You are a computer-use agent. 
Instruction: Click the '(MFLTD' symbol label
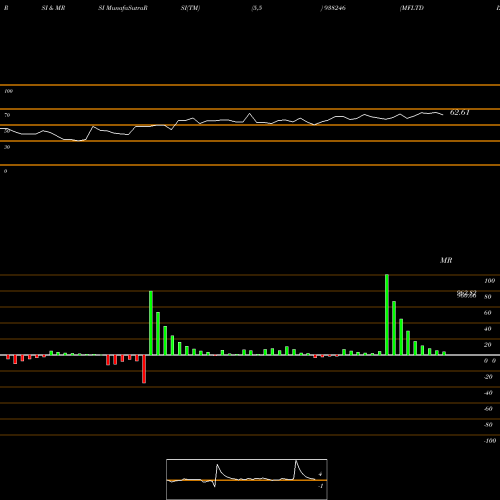(412, 8)
